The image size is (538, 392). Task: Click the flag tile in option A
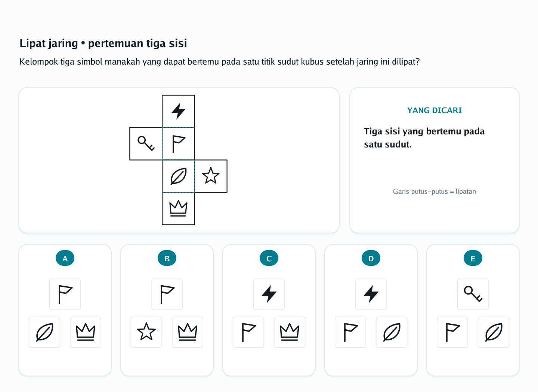pyautogui.click(x=65, y=294)
